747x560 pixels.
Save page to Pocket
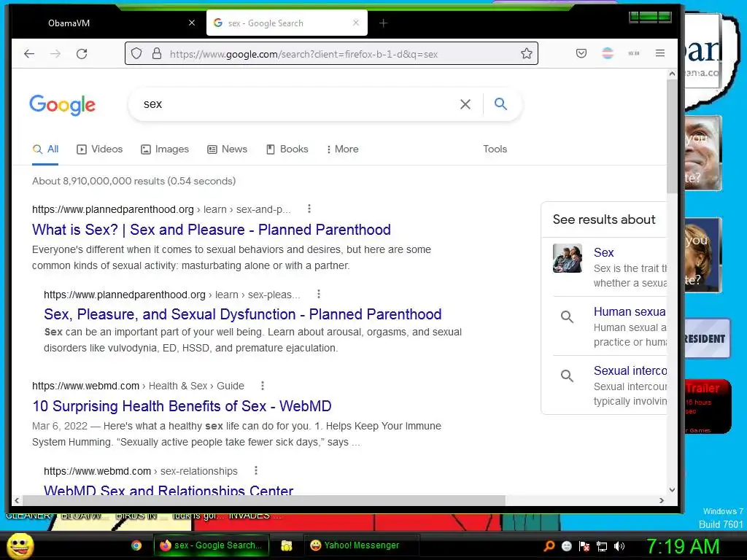click(x=581, y=53)
